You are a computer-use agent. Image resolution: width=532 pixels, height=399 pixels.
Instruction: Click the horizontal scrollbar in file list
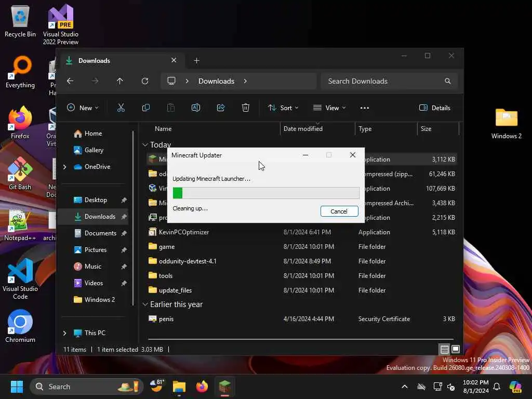coord(301,339)
